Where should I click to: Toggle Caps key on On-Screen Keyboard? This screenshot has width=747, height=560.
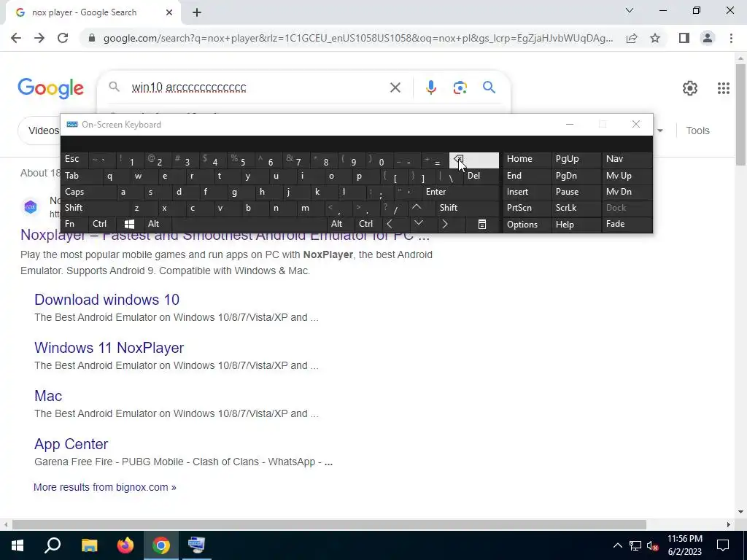click(x=88, y=192)
